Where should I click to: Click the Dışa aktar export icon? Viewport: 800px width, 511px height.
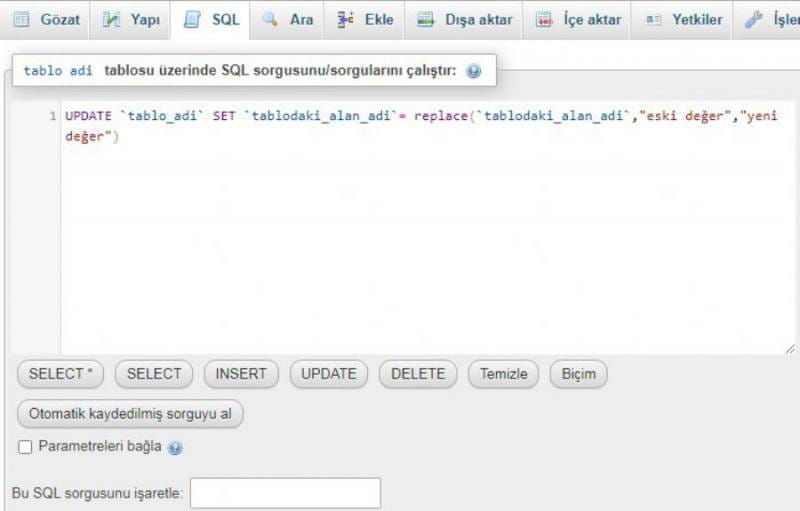(x=426, y=19)
